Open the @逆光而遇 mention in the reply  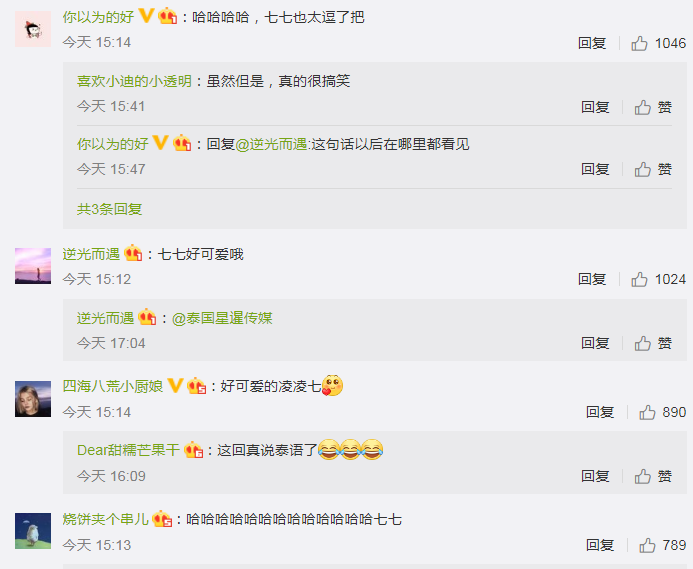(271, 144)
